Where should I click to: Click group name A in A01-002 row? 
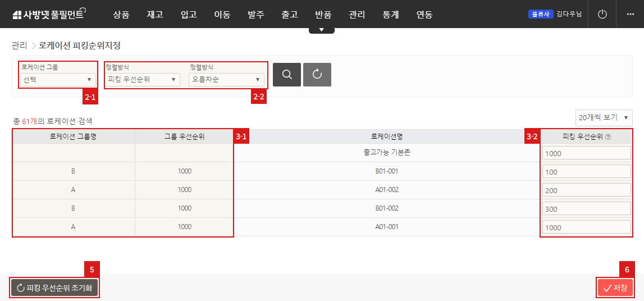(x=73, y=190)
